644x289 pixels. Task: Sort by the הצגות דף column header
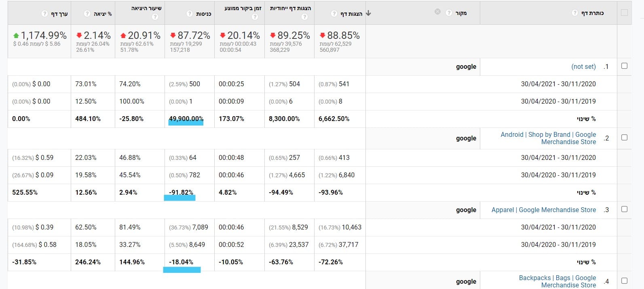351,14
